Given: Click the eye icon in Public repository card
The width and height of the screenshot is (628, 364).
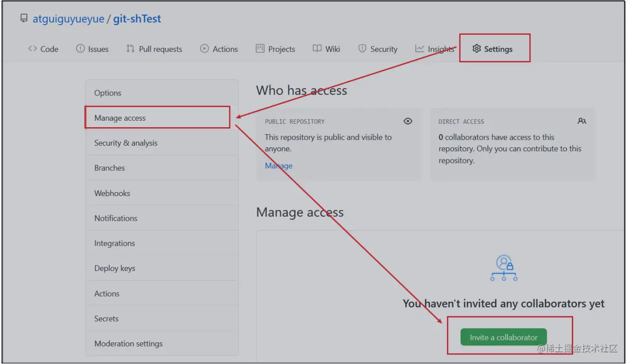Looking at the screenshot, I should pyautogui.click(x=408, y=121).
